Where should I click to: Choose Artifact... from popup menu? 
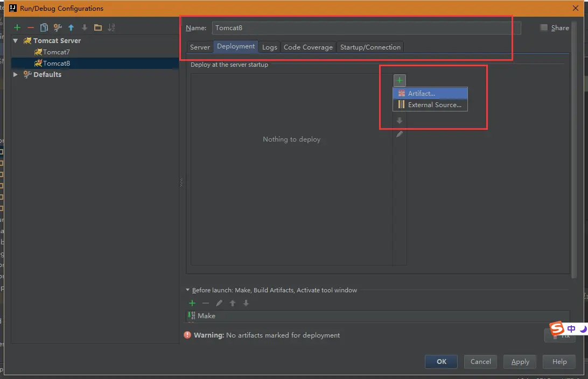(430, 93)
